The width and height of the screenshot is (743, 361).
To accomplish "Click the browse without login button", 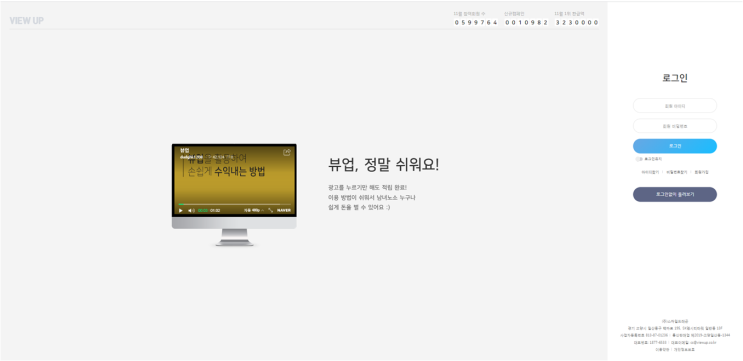I will click(675, 194).
